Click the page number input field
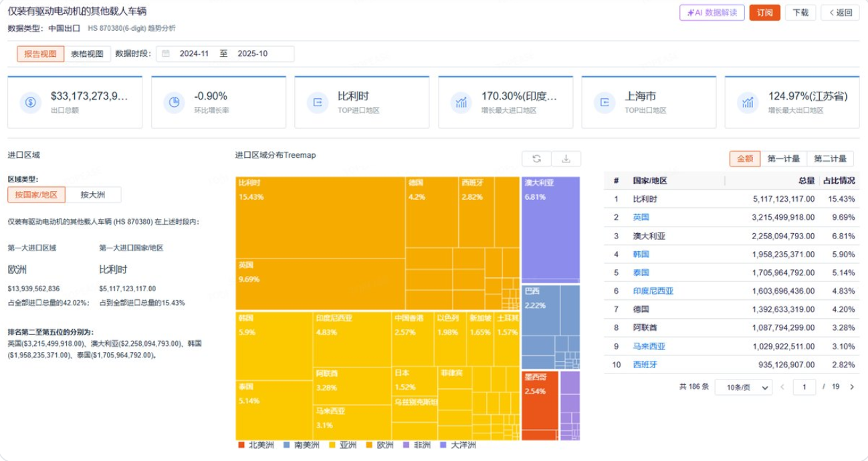The height and width of the screenshot is (461, 868). tap(804, 387)
